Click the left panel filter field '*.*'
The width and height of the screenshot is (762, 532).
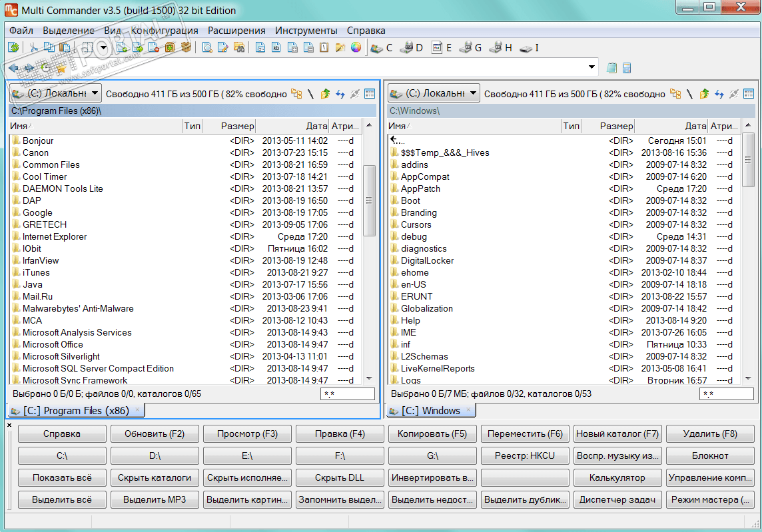pos(348,394)
